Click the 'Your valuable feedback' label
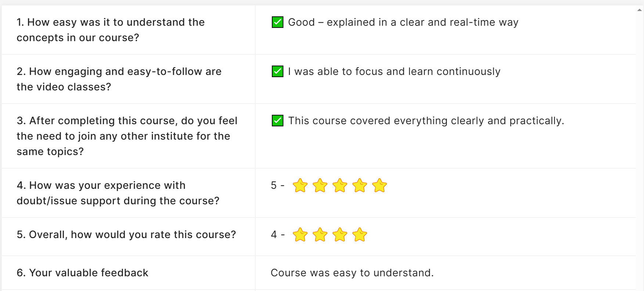Screen dimensions: 644x291 click(x=82, y=273)
